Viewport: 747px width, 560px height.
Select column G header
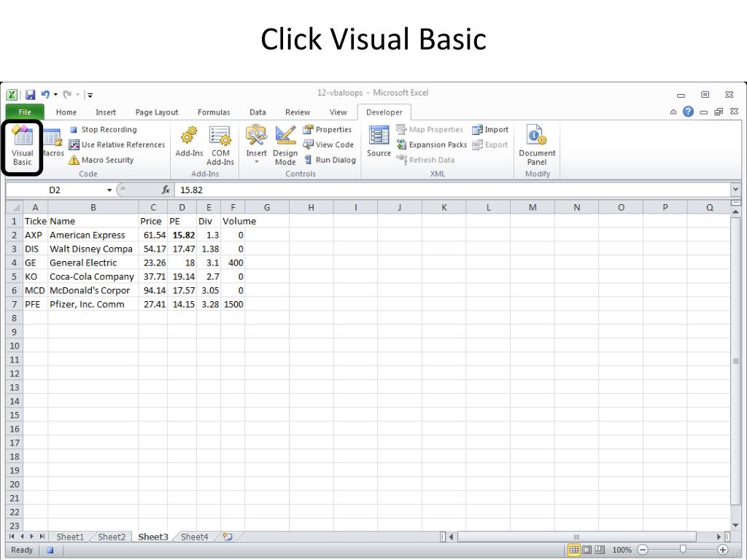click(x=267, y=208)
